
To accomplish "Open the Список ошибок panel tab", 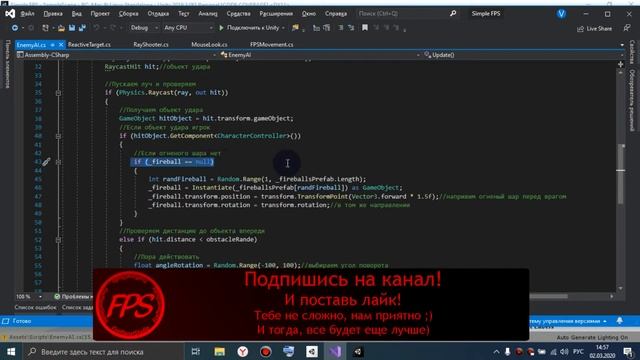I will [x=36, y=307].
